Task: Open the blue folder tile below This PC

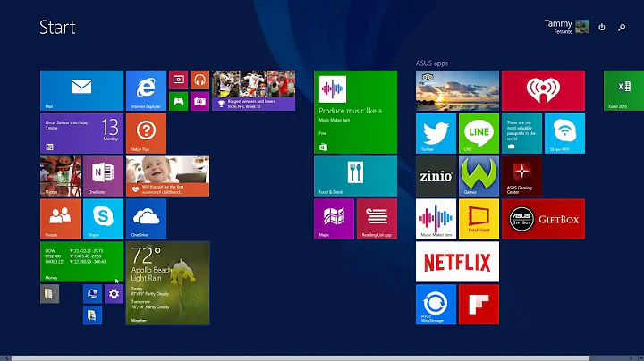Action: (x=92, y=315)
